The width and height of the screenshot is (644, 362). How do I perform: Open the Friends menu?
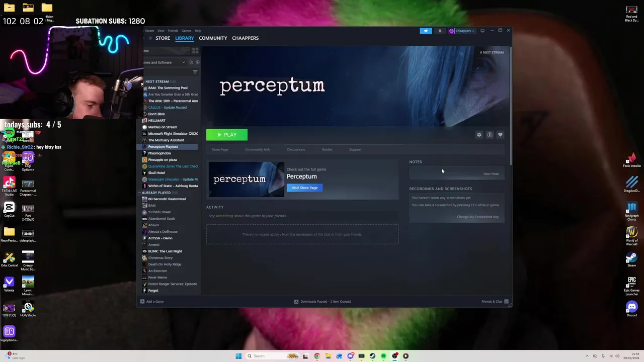[x=173, y=31]
